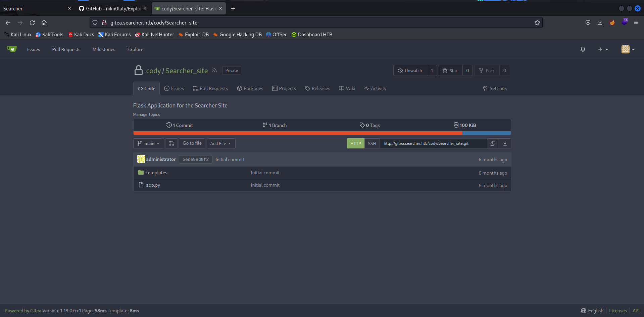
Task: Expand the user avatar menu
Action: [x=628, y=49]
